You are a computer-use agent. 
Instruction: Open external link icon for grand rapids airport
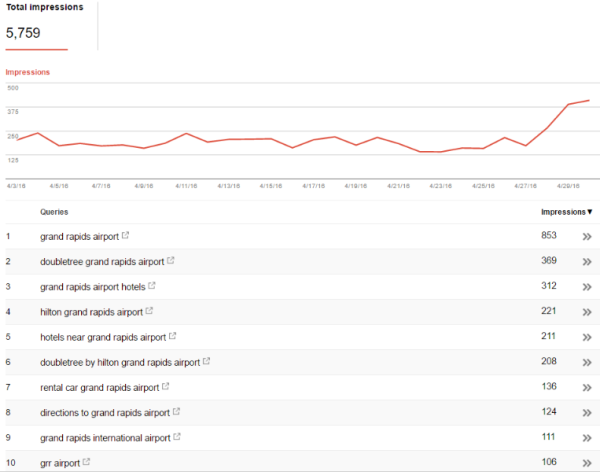pyautogui.click(x=125, y=237)
